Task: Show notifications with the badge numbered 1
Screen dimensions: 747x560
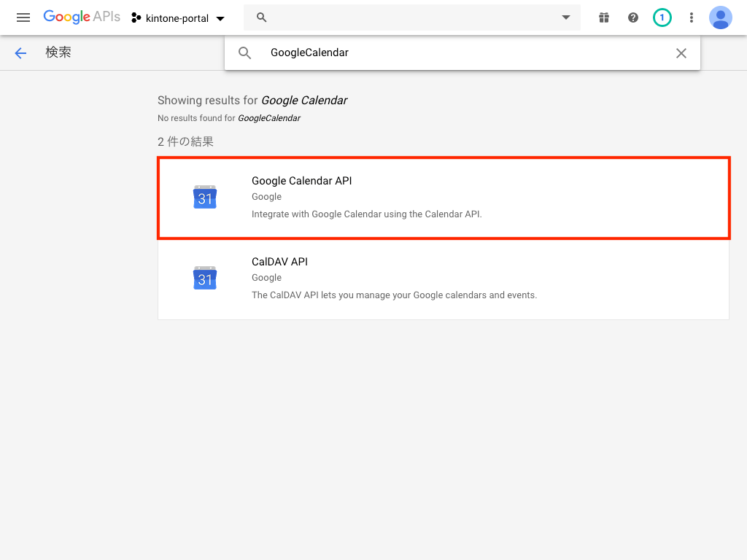Action: pos(662,17)
